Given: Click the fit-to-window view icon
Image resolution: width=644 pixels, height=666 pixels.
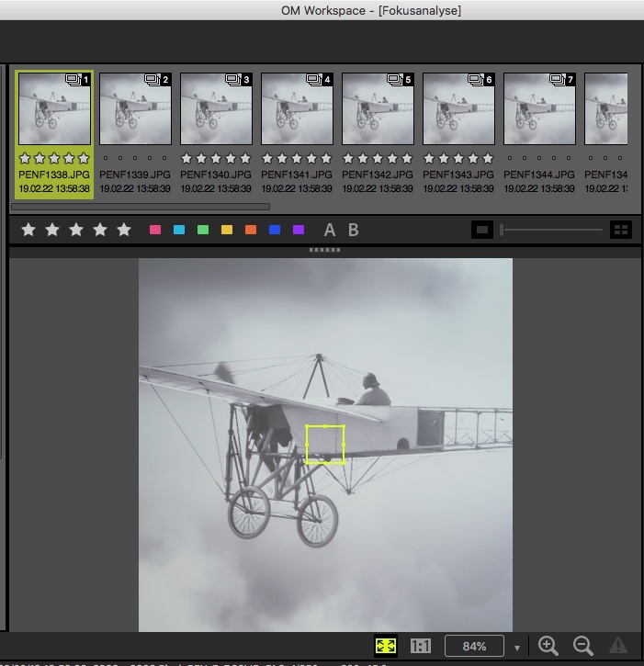Looking at the screenshot, I should click(x=386, y=646).
